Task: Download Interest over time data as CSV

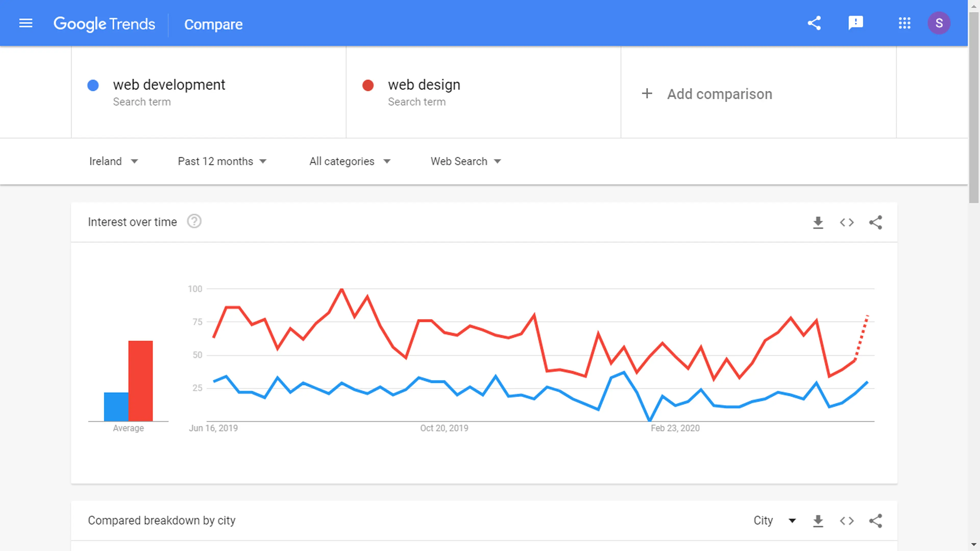Action: [818, 222]
